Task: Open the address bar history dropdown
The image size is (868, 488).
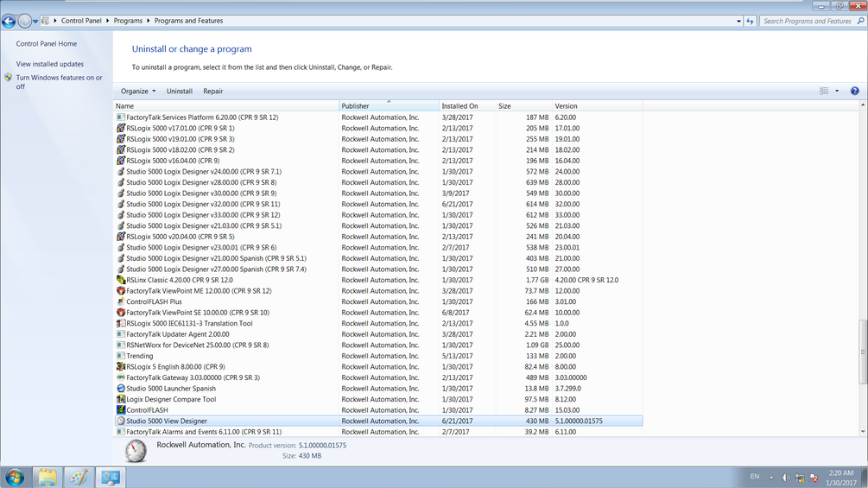Action: [x=738, y=21]
